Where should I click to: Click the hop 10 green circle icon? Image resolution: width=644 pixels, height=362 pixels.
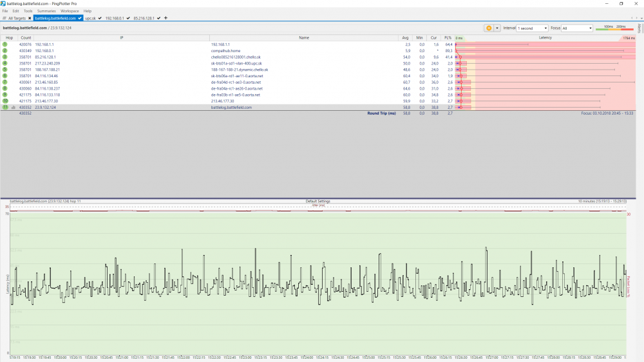[5, 100]
